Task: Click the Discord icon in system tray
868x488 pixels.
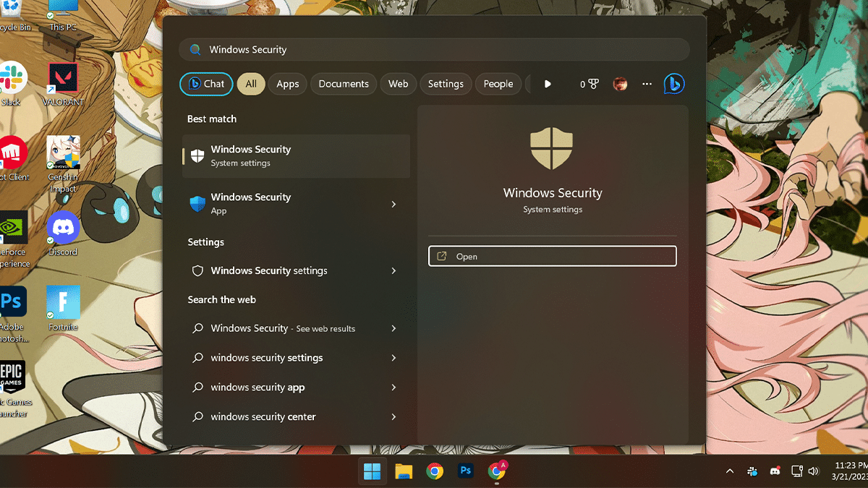Action: pyautogui.click(x=775, y=471)
